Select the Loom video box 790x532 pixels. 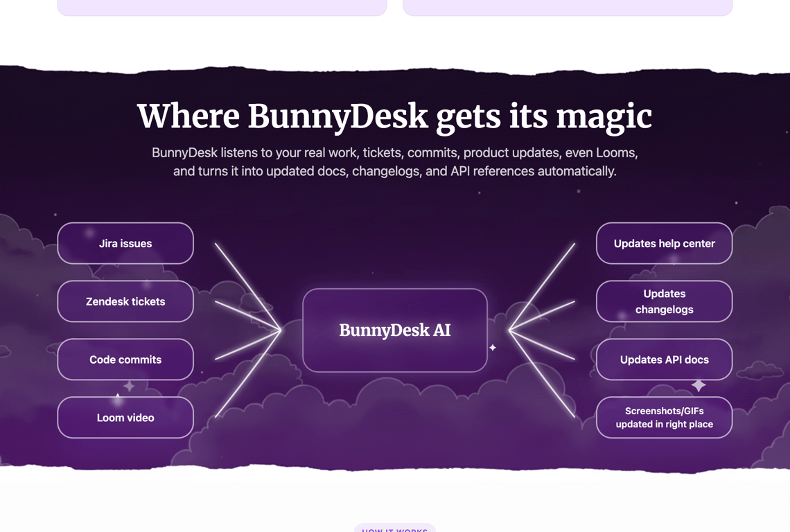(x=125, y=418)
